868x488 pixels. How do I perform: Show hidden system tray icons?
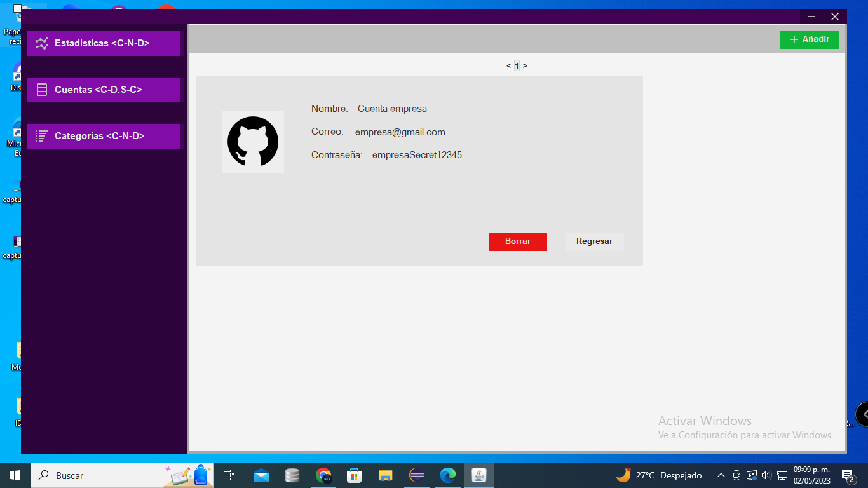click(x=721, y=475)
